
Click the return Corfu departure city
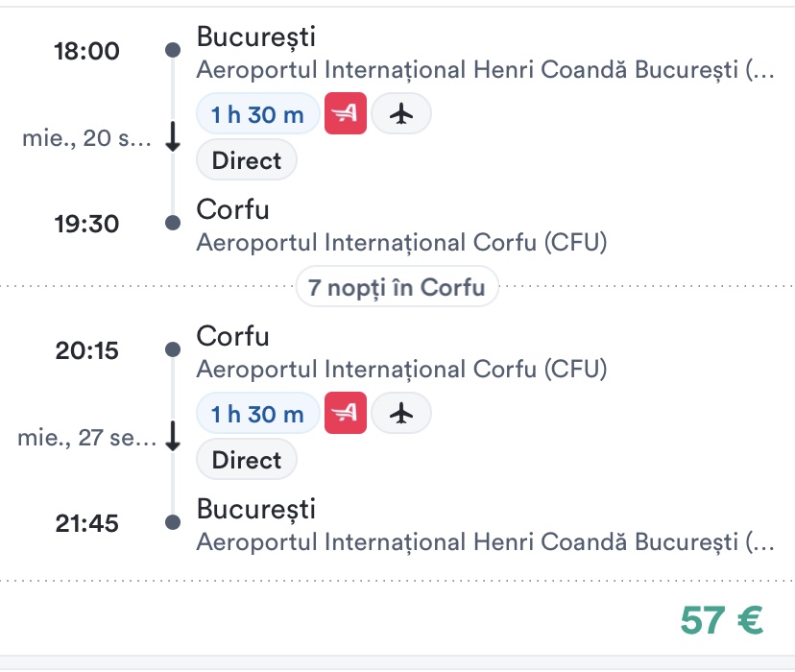[x=232, y=336]
